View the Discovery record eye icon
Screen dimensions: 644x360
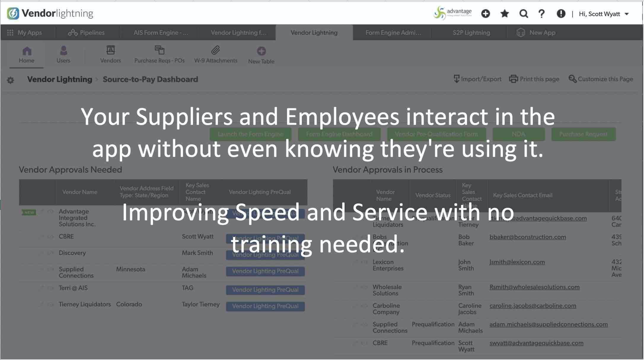pos(50,253)
